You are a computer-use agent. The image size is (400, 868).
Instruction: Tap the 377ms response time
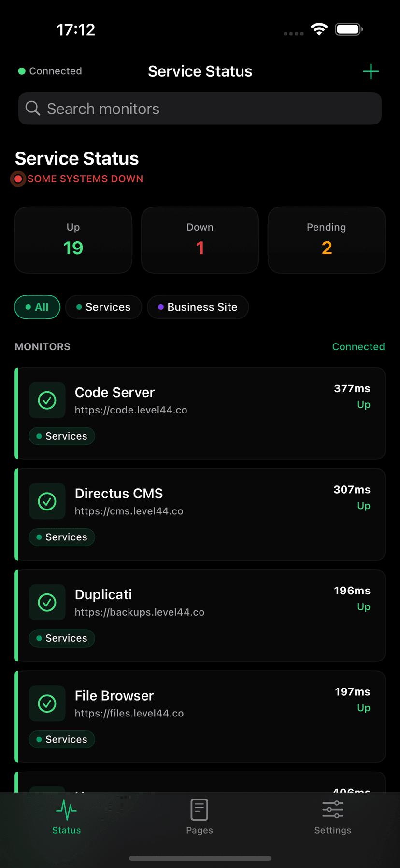coord(352,388)
